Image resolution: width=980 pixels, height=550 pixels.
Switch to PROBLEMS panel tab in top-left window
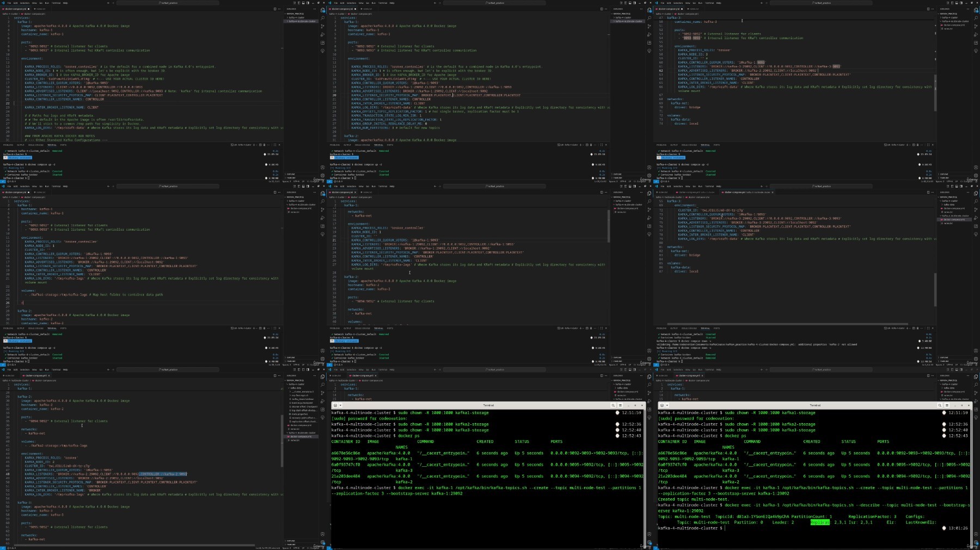[8, 145]
